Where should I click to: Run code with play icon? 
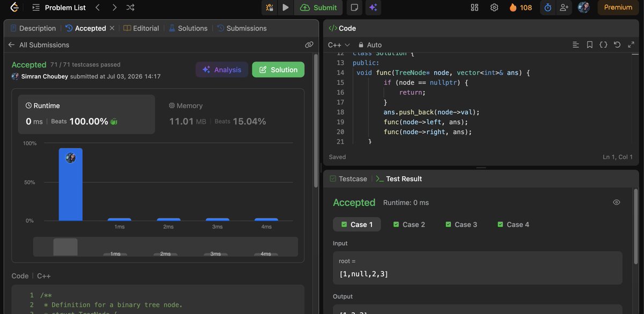pyautogui.click(x=286, y=8)
